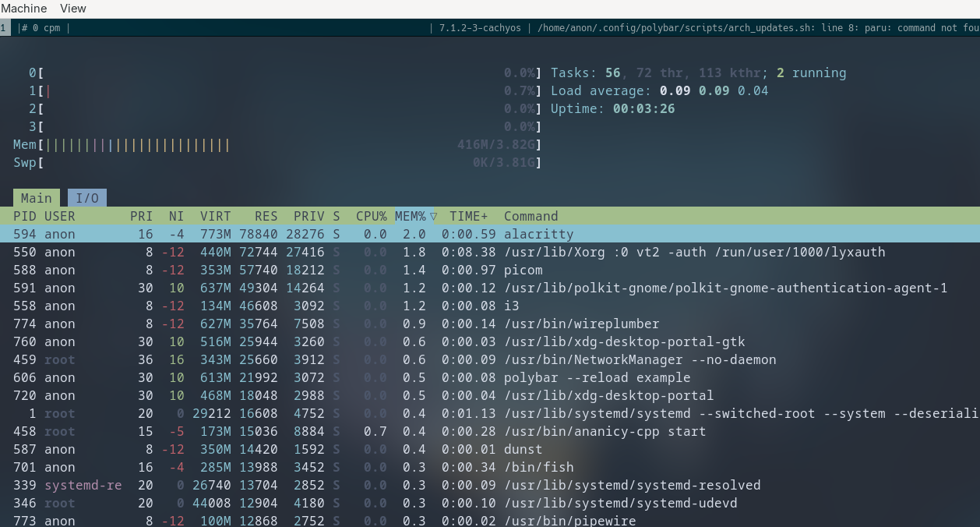Sort by CPU% column header
The height and width of the screenshot is (527, 980).
tap(372, 216)
